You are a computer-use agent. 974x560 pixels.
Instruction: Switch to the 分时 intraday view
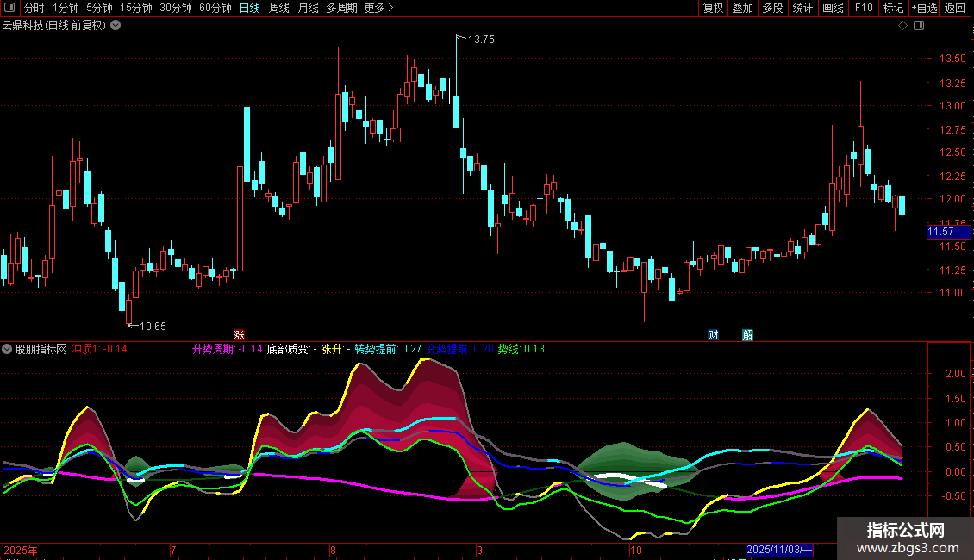[x=34, y=9]
